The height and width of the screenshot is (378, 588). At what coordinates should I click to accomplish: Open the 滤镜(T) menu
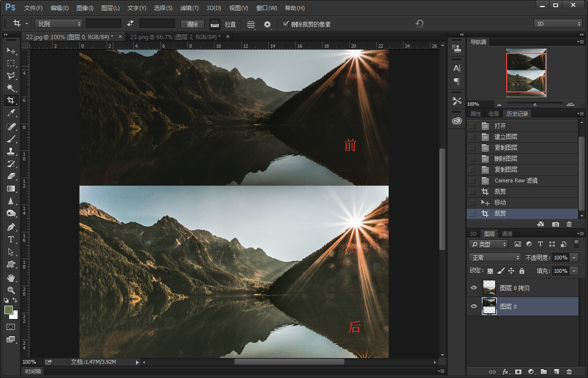tap(189, 8)
